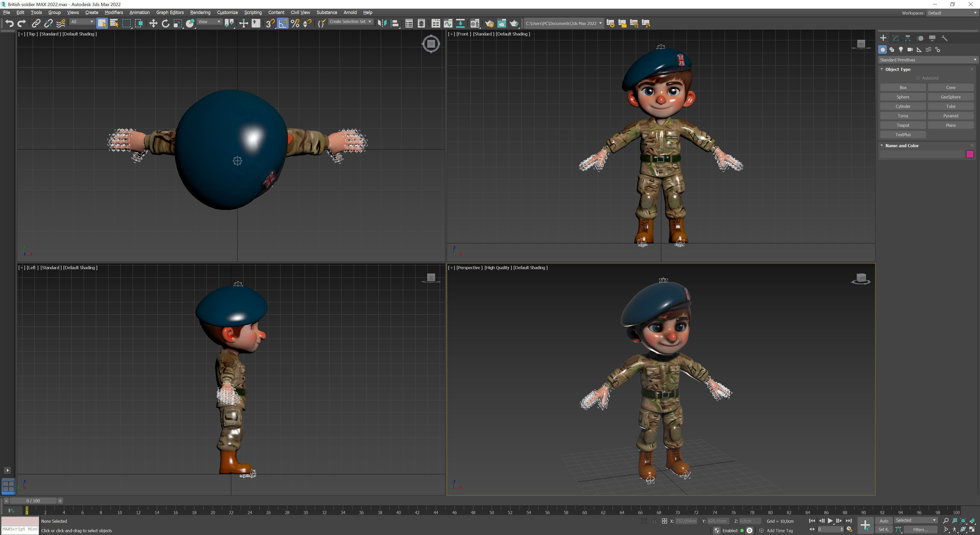Click the GeoSphere primitive button
The image size is (980, 535).
pos(950,97)
